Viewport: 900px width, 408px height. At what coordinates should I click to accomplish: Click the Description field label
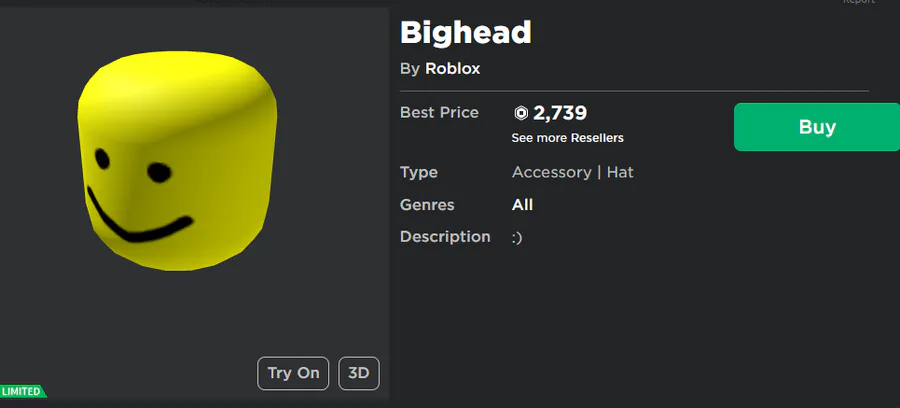tap(445, 237)
